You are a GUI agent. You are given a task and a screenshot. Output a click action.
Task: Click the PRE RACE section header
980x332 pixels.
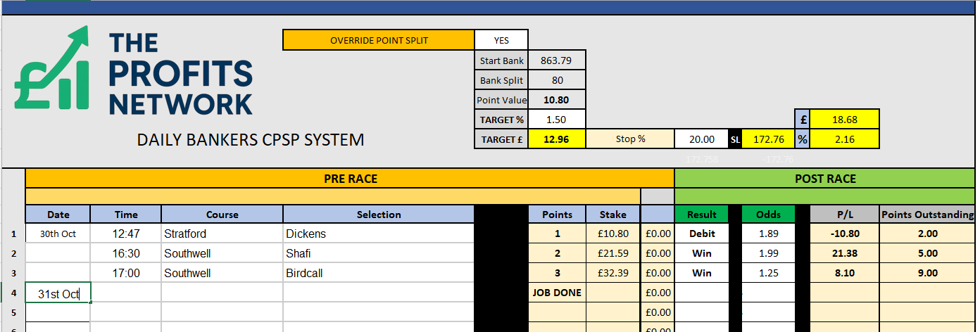pyautogui.click(x=350, y=179)
